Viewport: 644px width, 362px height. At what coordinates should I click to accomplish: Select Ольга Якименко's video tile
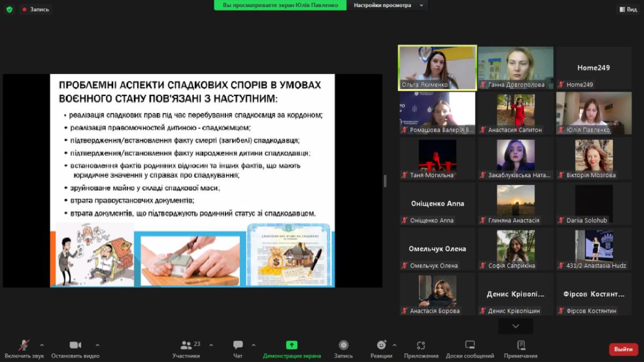[x=437, y=67]
